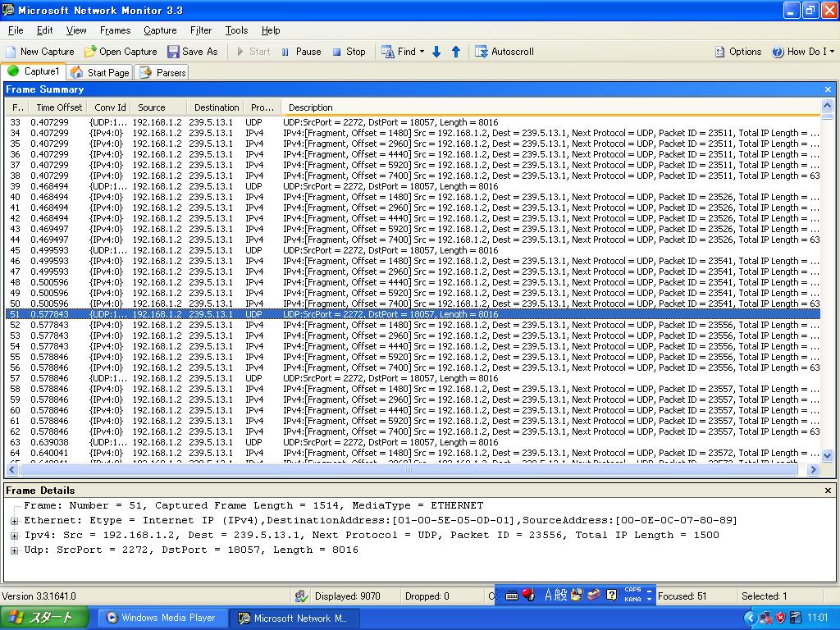Close the Frame Summary pane
Viewport: 840px width, 630px height.
point(828,89)
